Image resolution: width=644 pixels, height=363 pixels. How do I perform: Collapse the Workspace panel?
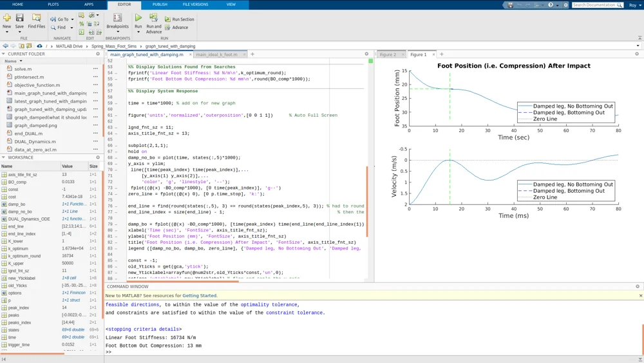(x=3, y=157)
